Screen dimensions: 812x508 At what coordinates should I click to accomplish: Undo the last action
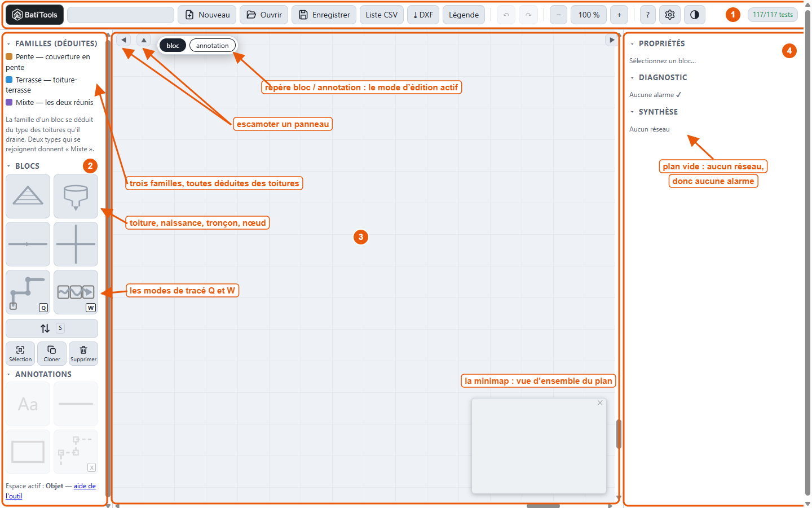point(506,15)
